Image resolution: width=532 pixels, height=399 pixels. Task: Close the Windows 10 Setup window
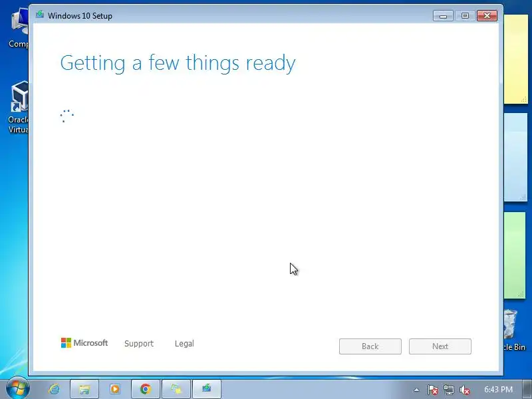pos(487,15)
